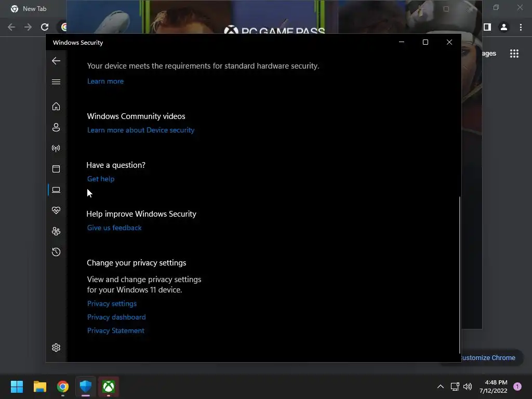Maximize the Windows Security window
Image resolution: width=532 pixels, height=399 pixels.
click(425, 42)
